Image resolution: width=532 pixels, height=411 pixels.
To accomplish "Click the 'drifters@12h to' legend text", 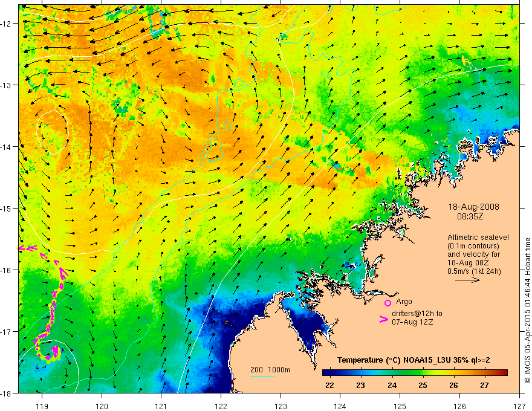I will coord(417,314).
